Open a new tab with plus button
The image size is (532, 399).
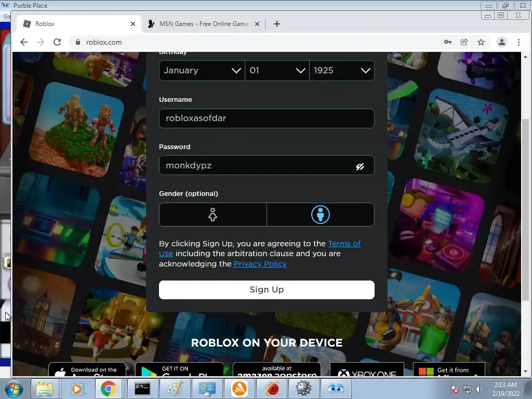point(277,24)
